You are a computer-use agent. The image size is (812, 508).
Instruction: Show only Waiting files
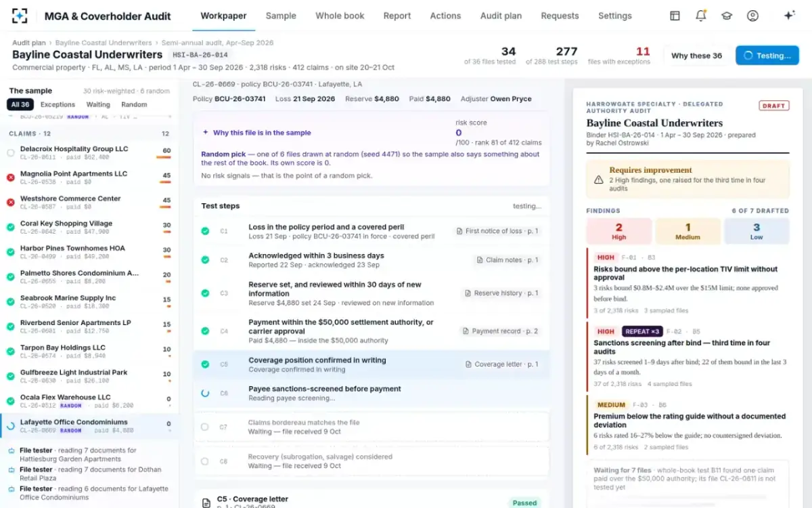pyautogui.click(x=98, y=104)
